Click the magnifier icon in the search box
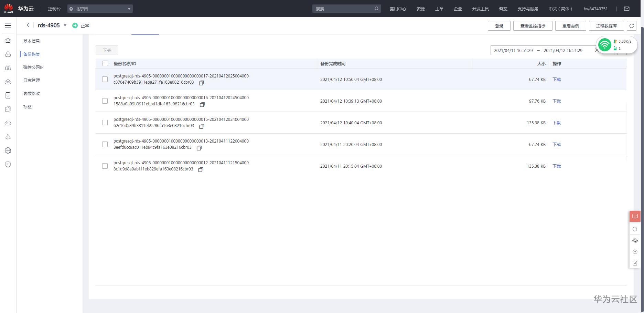This screenshot has height=313, width=644. (377, 9)
